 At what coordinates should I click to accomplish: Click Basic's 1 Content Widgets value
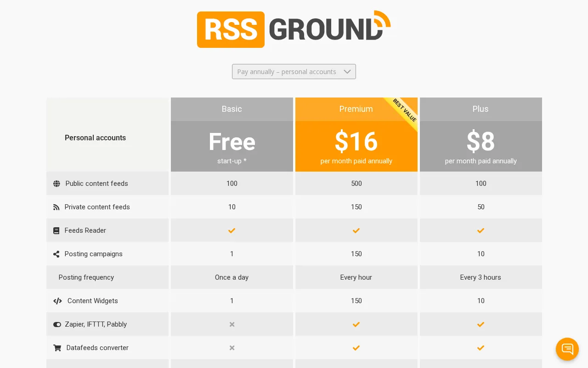(x=232, y=301)
